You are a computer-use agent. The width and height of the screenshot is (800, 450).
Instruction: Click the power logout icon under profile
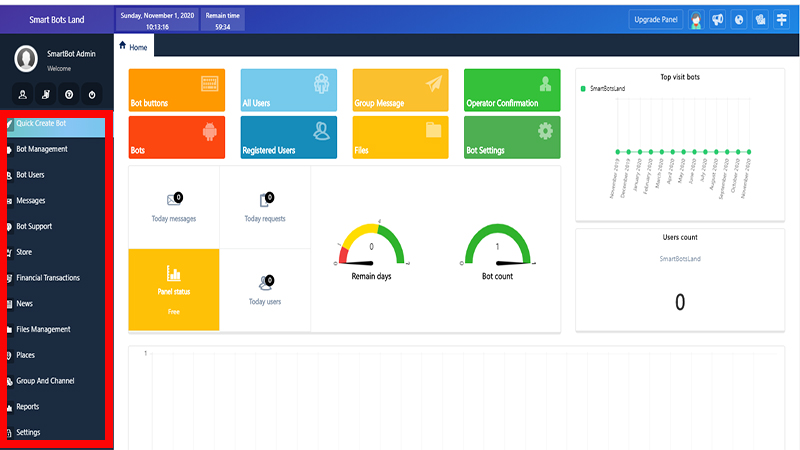(92, 95)
